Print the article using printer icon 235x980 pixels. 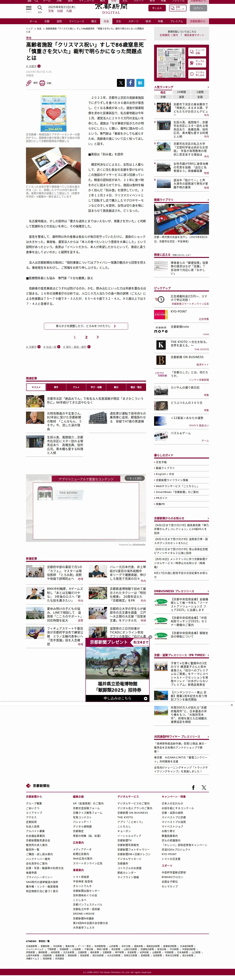click(x=42, y=83)
